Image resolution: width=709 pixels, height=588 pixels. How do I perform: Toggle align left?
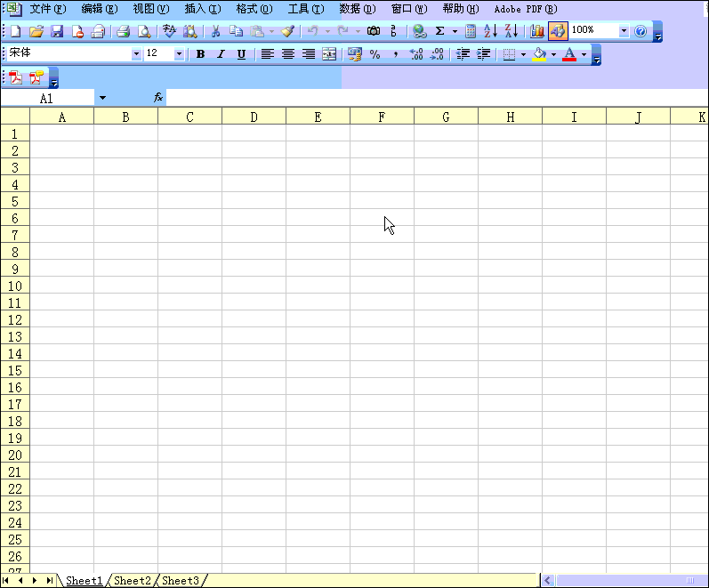pyautogui.click(x=267, y=55)
